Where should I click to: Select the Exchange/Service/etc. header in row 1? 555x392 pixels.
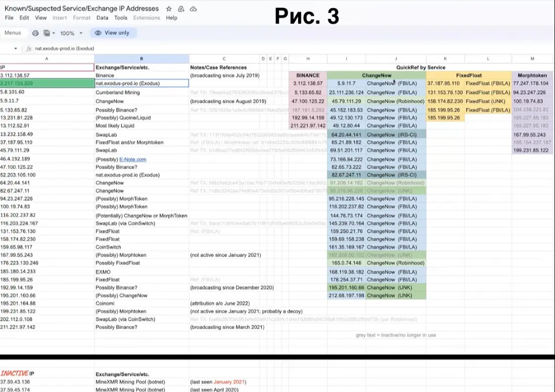coord(142,67)
